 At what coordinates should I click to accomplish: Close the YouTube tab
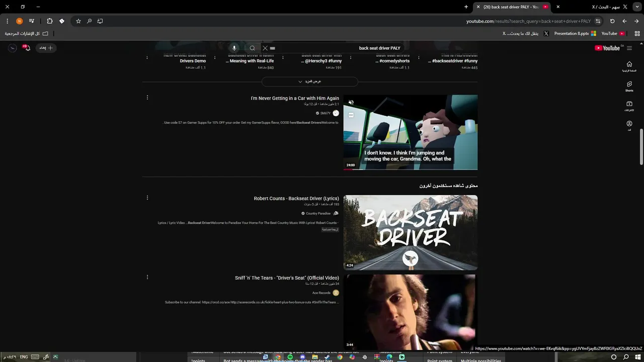pyautogui.click(x=478, y=7)
